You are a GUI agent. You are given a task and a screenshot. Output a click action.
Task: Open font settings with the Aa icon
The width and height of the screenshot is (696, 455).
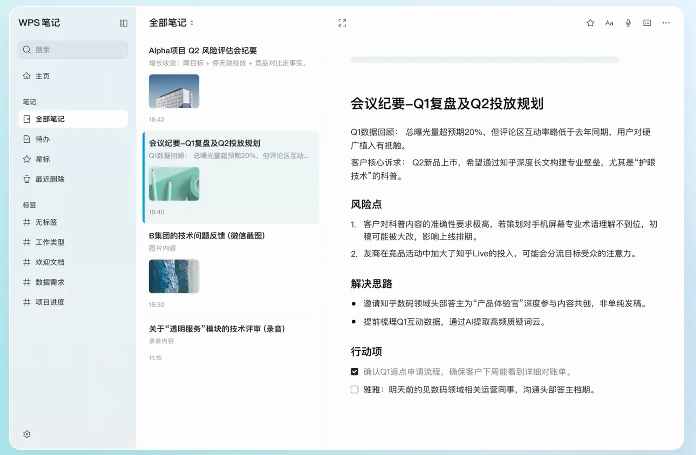coord(609,23)
